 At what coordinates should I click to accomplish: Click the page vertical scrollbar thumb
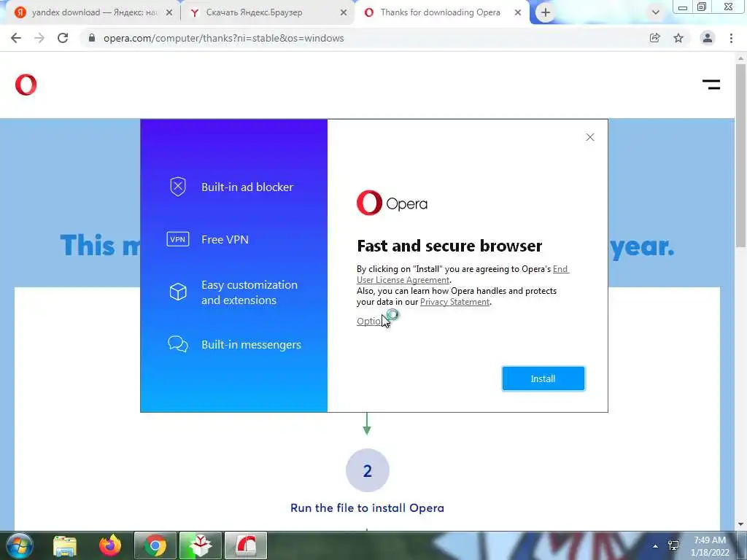[x=740, y=155]
